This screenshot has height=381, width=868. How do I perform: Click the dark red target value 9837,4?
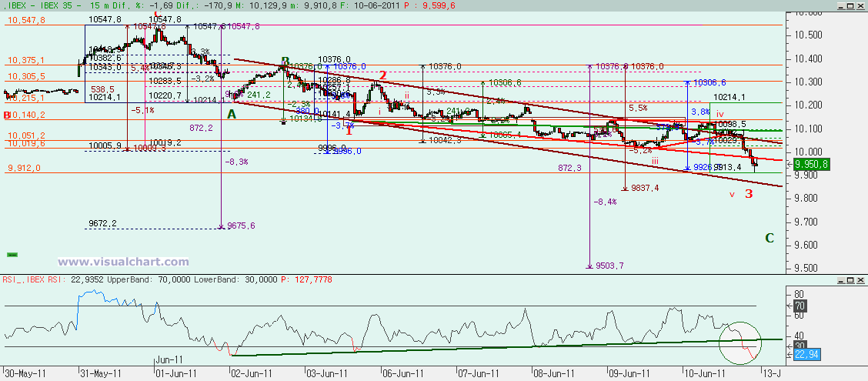click(645, 189)
